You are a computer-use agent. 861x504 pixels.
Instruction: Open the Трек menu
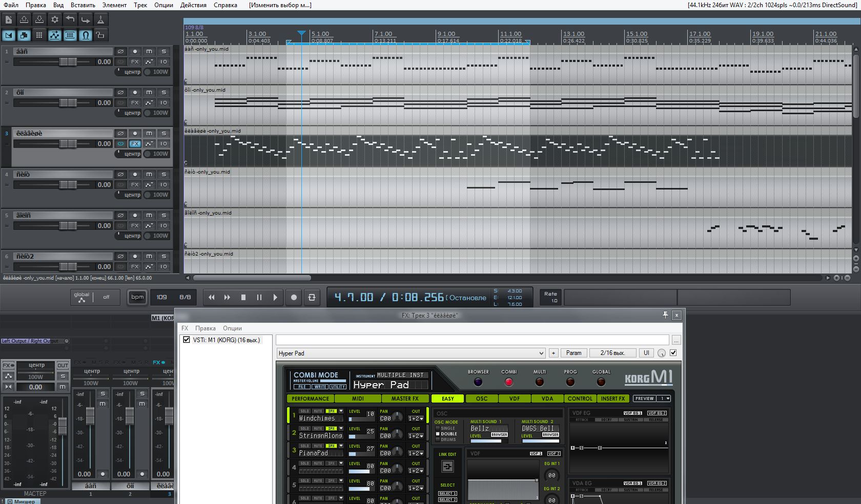(x=140, y=5)
